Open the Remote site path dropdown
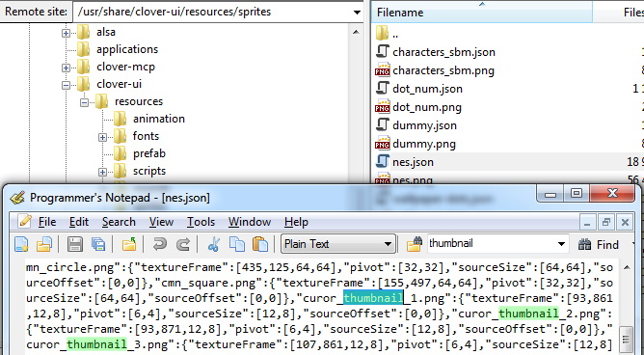Viewport: 644px width, 355px height. [x=357, y=12]
